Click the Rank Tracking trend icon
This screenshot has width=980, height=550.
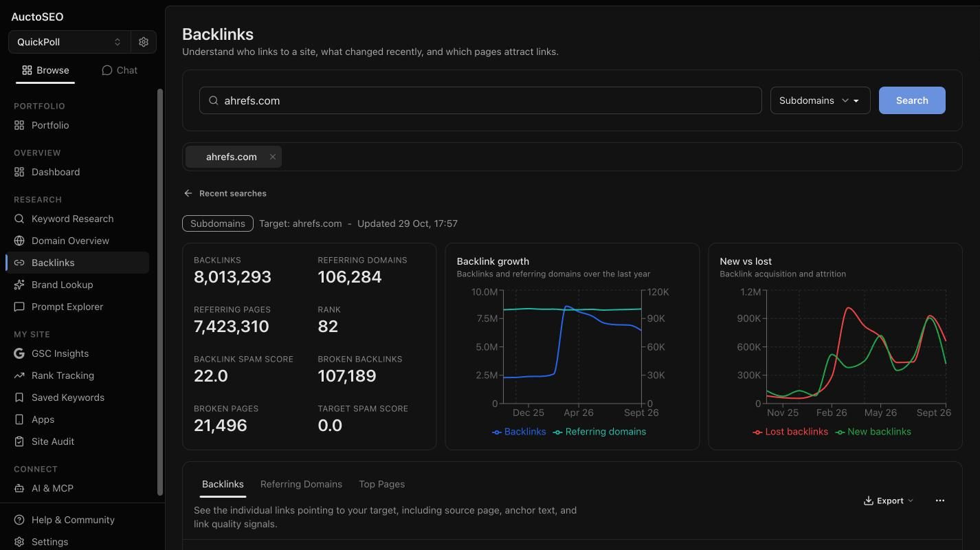19,375
